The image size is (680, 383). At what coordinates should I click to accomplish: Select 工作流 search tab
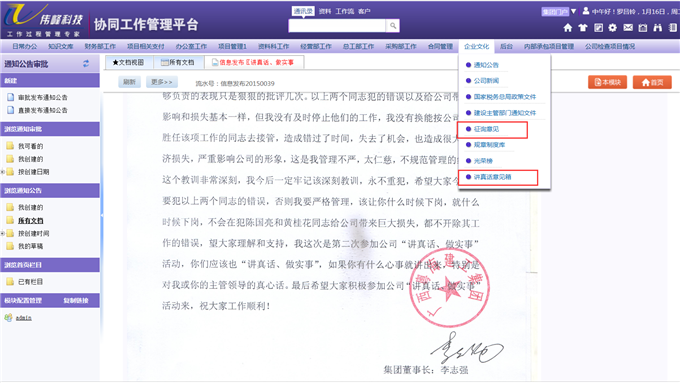point(345,11)
